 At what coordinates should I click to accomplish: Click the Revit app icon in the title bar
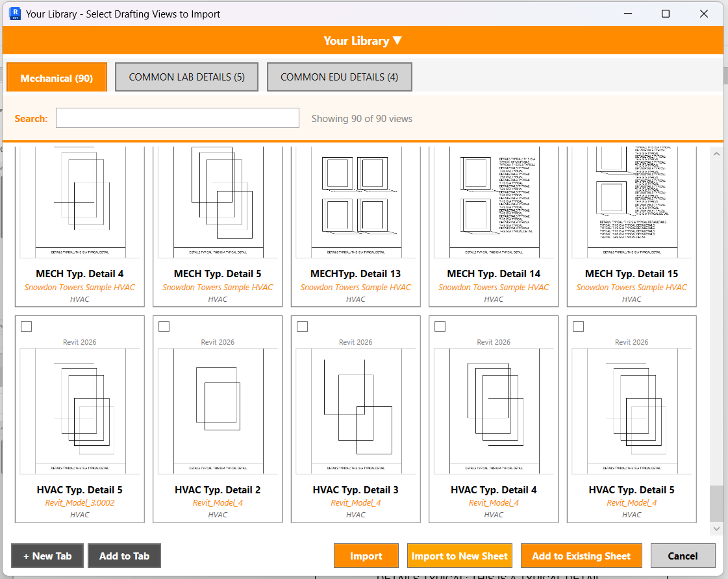tap(14, 14)
